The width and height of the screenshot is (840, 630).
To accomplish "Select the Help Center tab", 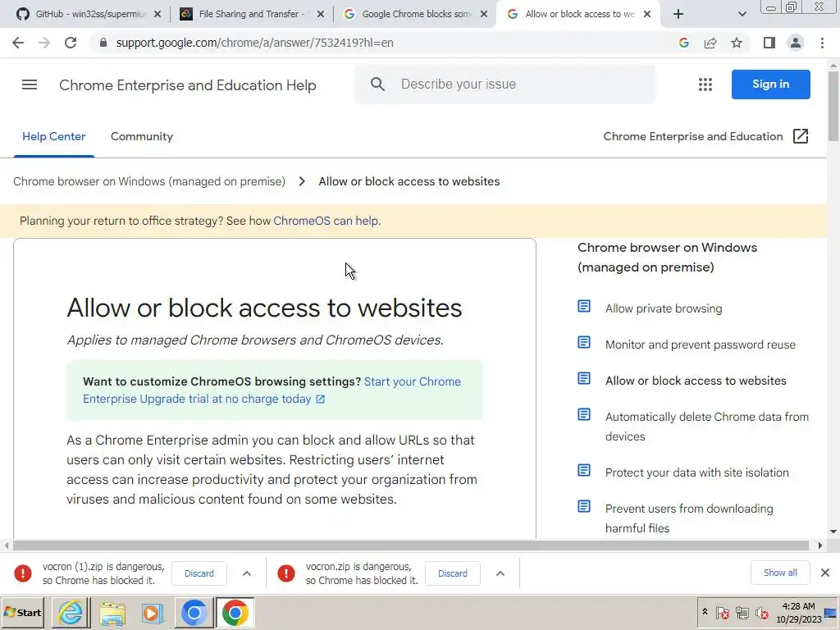I will (x=53, y=136).
